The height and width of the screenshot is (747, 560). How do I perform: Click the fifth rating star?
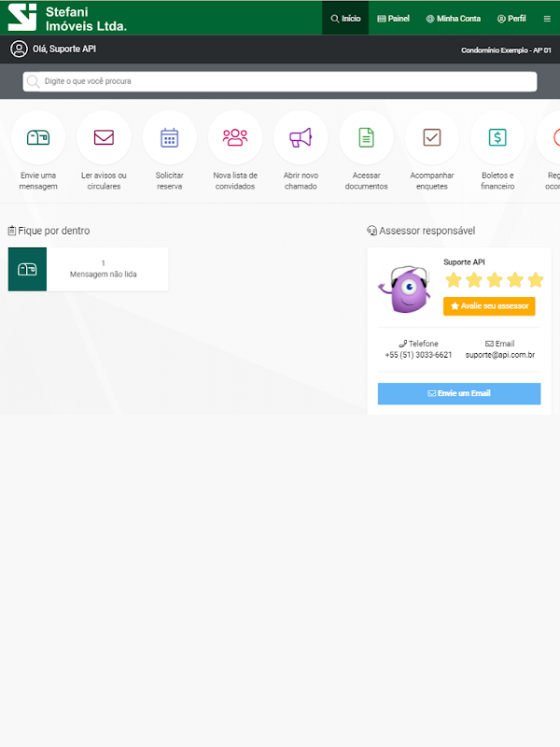[x=536, y=280]
